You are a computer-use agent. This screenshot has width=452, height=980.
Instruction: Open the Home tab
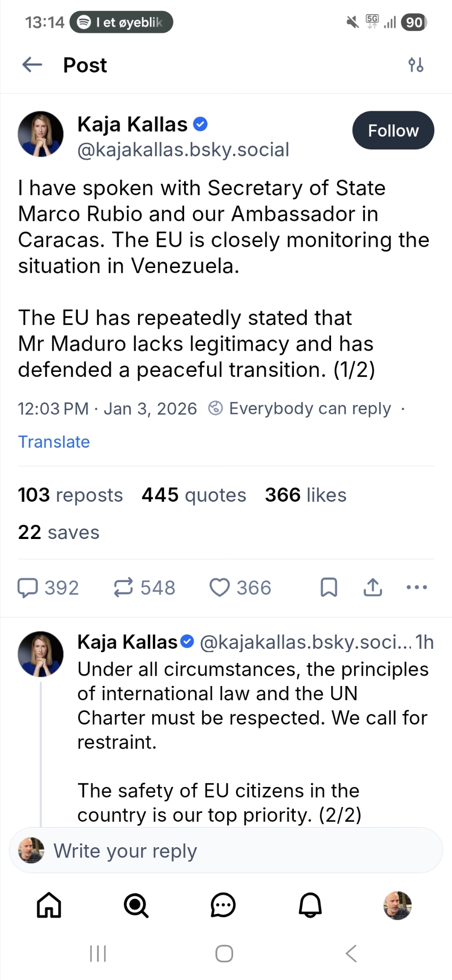(x=49, y=905)
